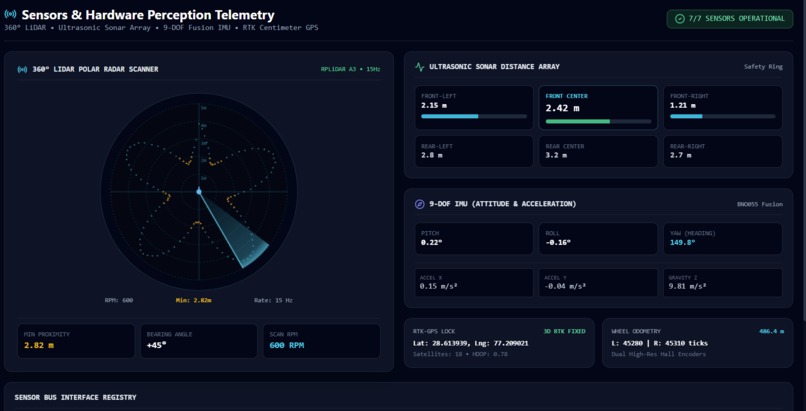Click the pulse waveform icon beside Ultrasonic Sonar
This screenshot has height=411, width=806.
[419, 66]
